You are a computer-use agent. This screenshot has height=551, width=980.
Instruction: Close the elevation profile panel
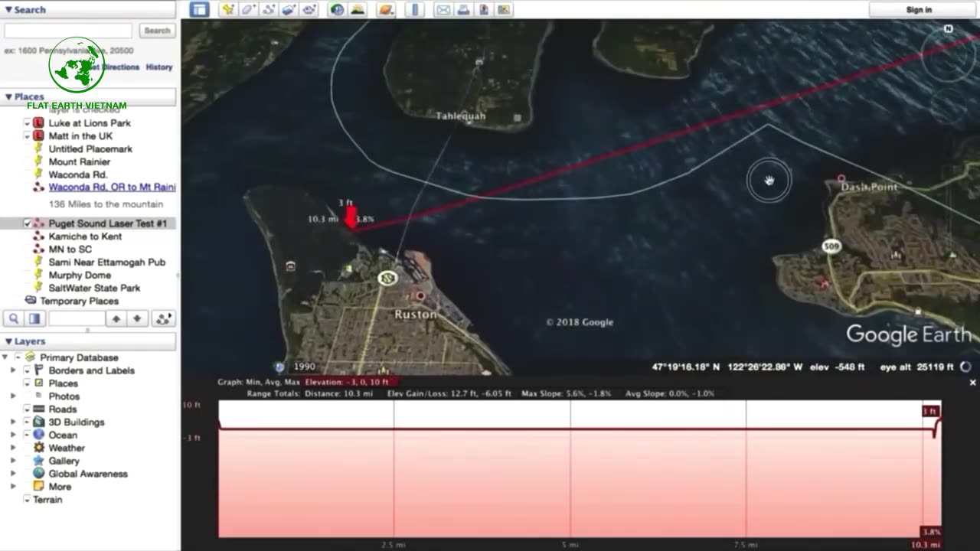[x=973, y=383]
